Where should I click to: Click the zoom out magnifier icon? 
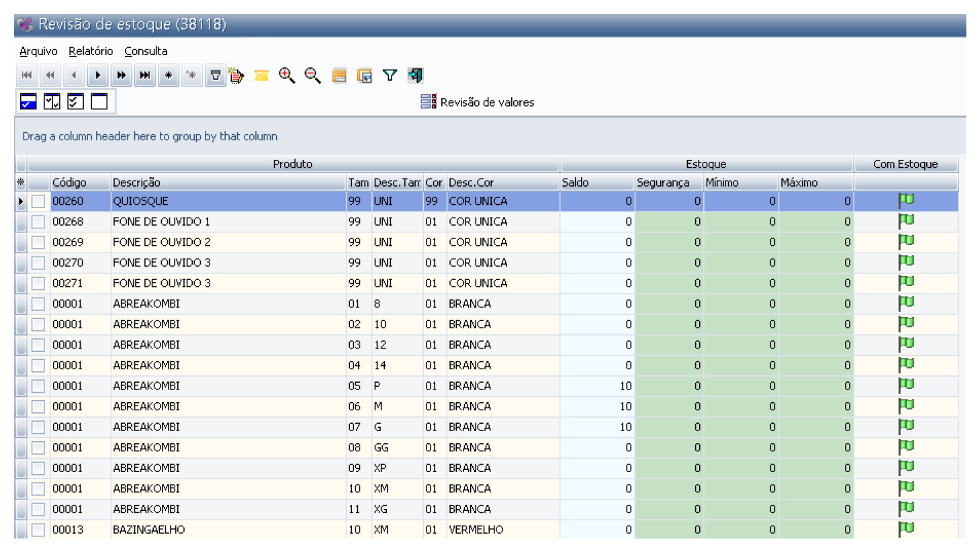point(312,75)
